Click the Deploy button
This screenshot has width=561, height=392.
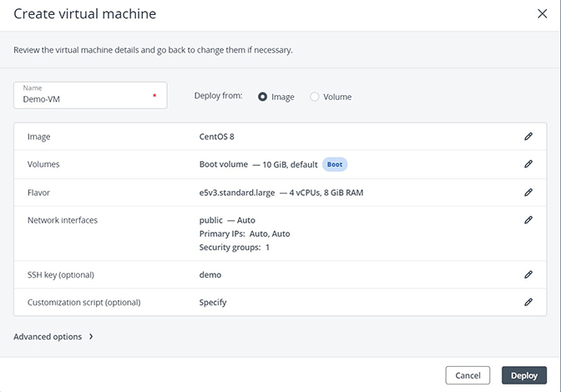(x=524, y=375)
